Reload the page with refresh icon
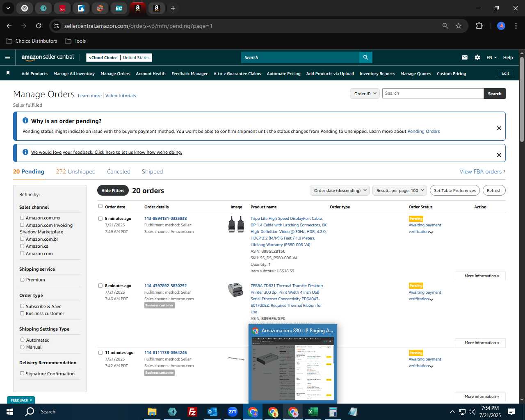The width and height of the screenshot is (525, 420). pyautogui.click(x=39, y=26)
